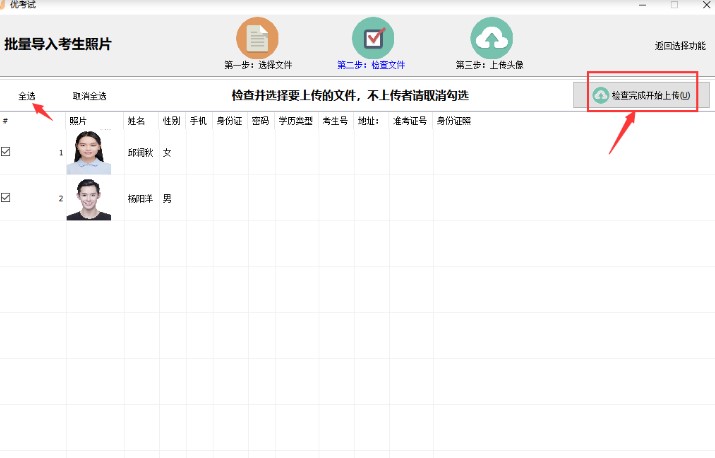Click the gender cell 女
This screenshot has height=458, width=715.
pyautogui.click(x=167, y=152)
